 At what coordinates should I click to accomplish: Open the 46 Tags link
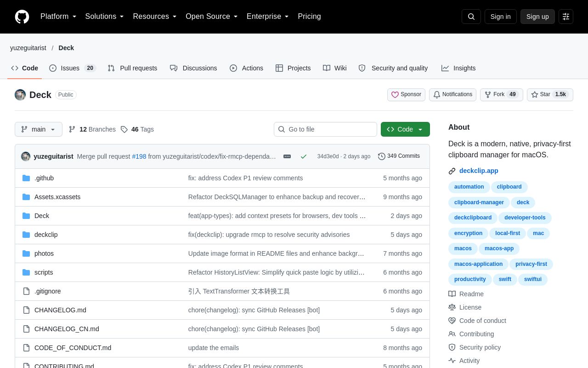coord(137,129)
